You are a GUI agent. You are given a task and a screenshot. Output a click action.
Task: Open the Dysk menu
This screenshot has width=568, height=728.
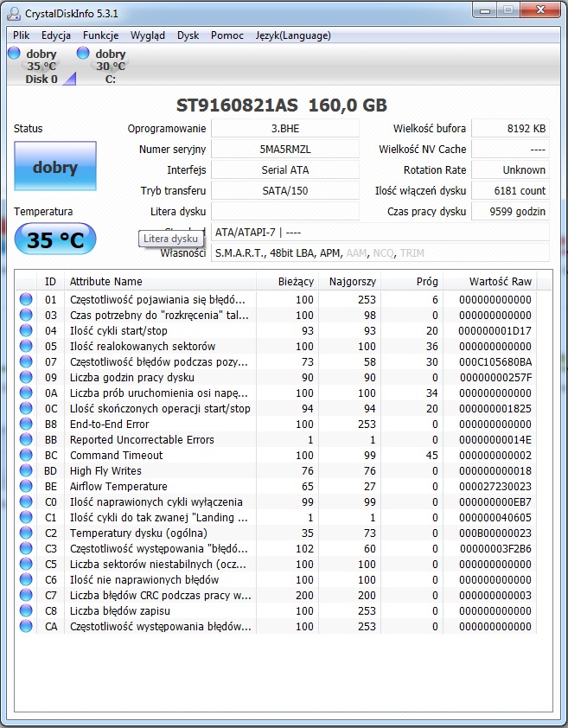[x=188, y=35]
